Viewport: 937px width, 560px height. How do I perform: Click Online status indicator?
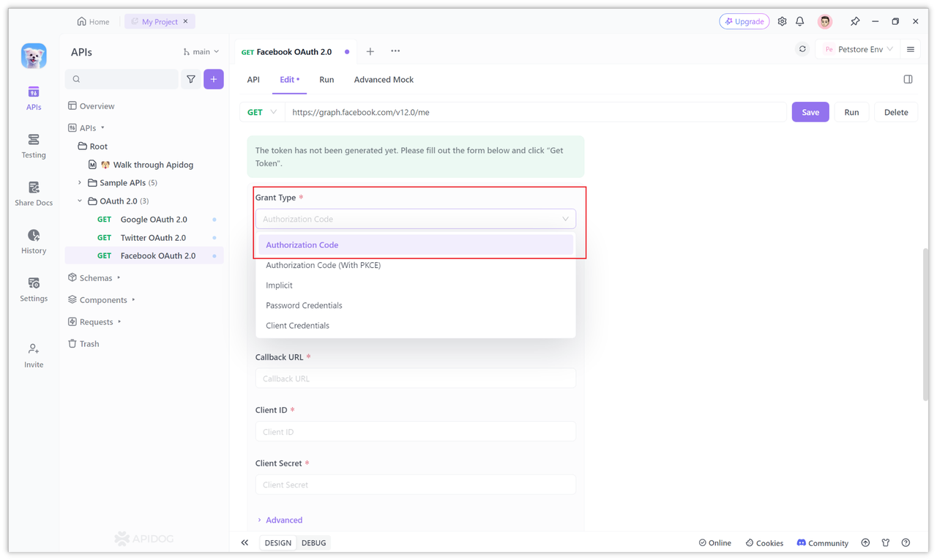714,542
